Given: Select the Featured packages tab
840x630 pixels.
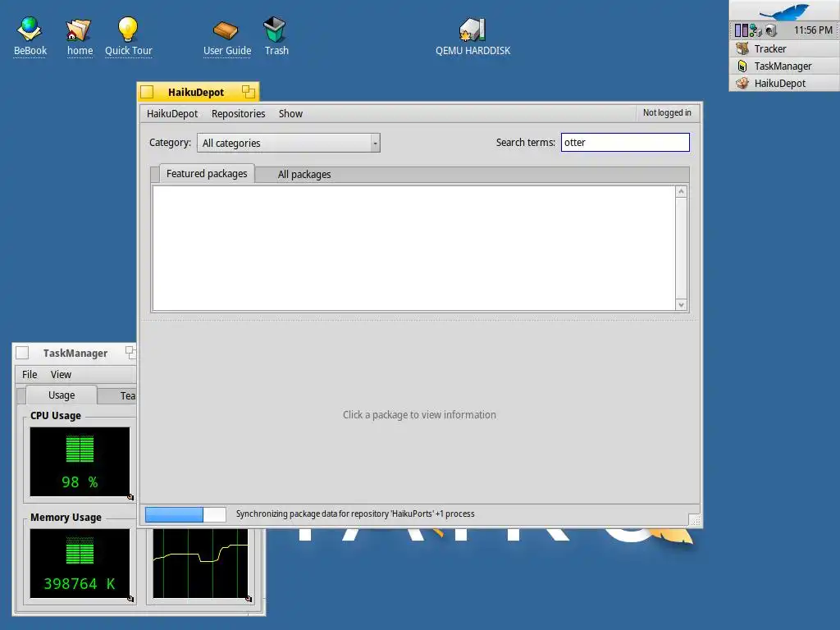Looking at the screenshot, I should click(x=207, y=174).
